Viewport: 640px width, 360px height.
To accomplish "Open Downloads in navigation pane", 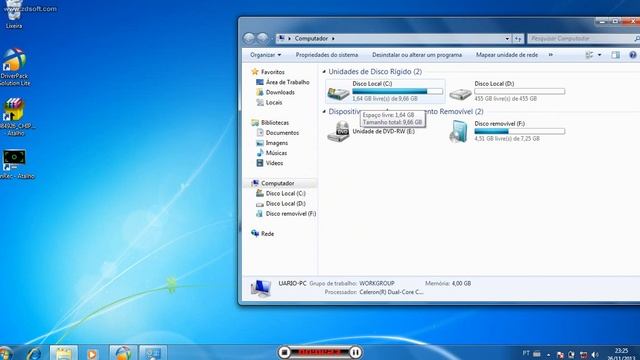I will (x=275, y=92).
